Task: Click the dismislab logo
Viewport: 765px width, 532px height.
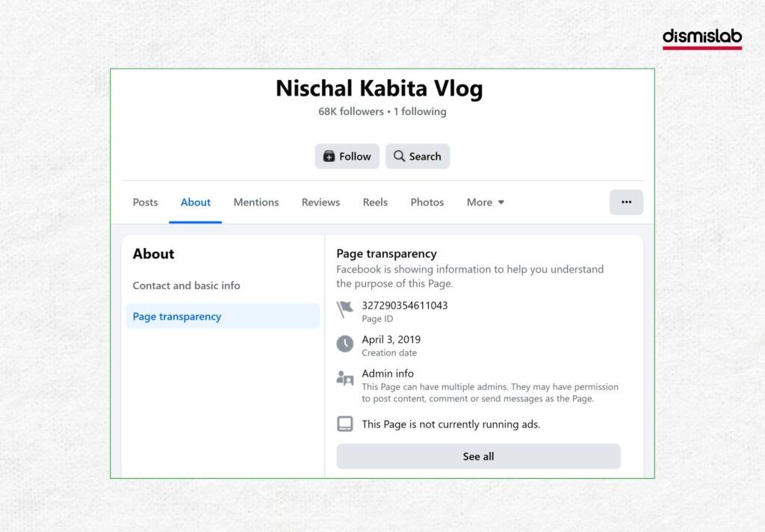Action: click(x=701, y=38)
